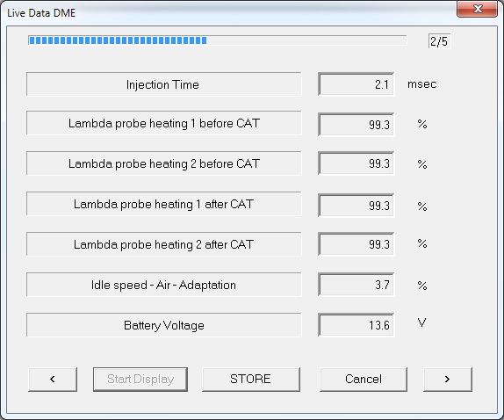
Task: Click the Injection Time value field
Action: pos(356,84)
